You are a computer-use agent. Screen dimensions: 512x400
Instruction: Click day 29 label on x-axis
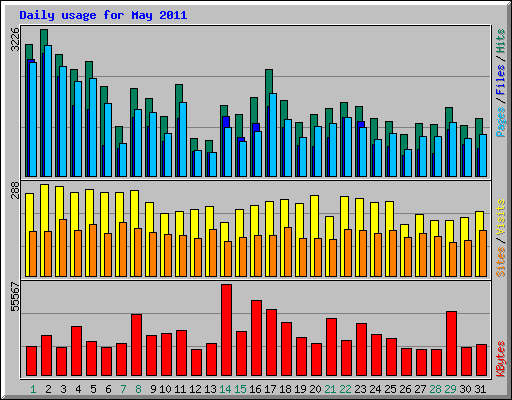point(450,389)
